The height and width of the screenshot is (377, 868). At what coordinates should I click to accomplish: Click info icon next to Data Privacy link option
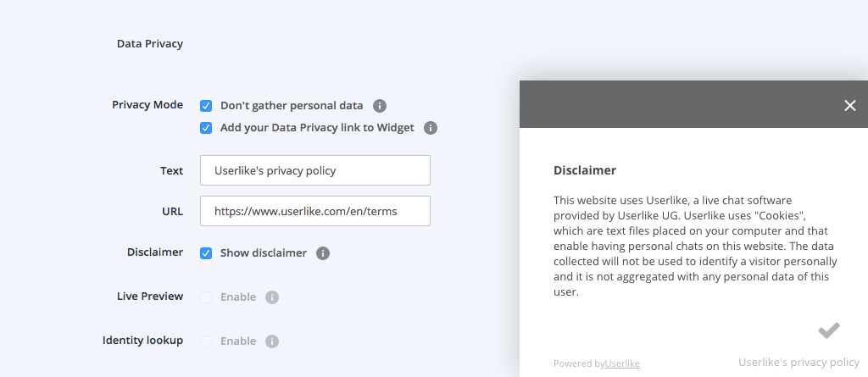[431, 128]
